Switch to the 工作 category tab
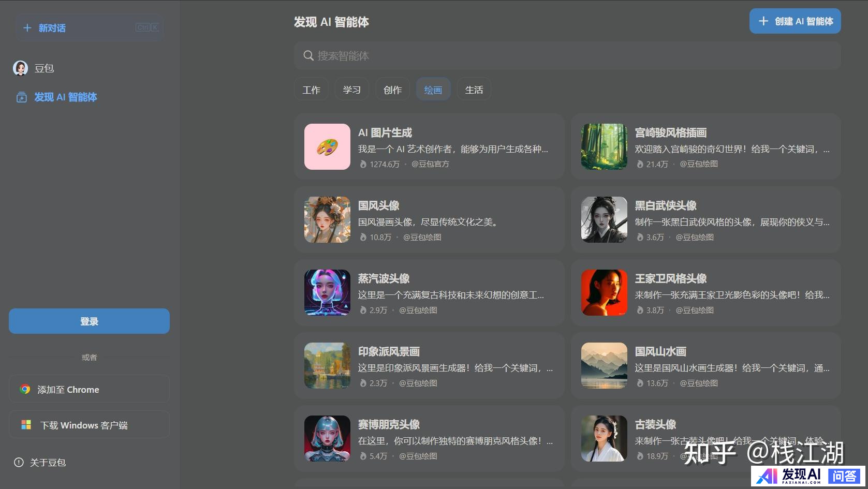 [311, 90]
